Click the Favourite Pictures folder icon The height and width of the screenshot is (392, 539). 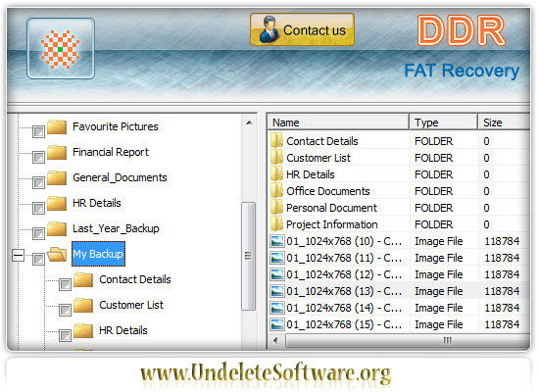tap(57, 126)
